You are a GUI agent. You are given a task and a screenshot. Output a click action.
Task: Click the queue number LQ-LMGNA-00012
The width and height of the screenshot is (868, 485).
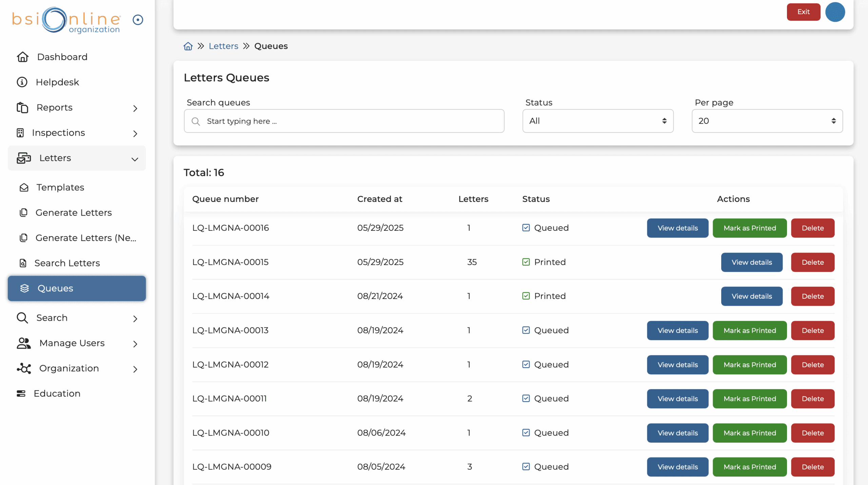point(230,365)
